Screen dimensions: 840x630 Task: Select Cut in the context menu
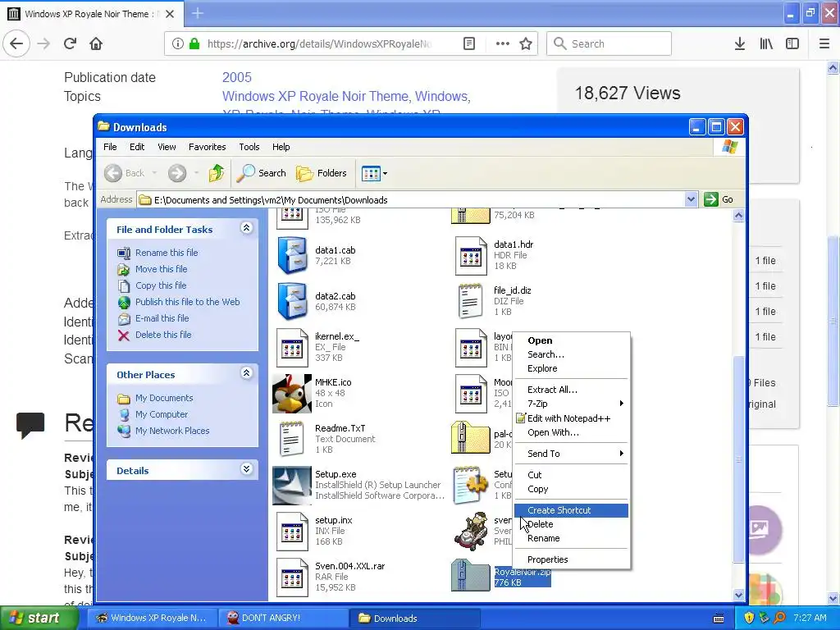pyautogui.click(x=571, y=475)
